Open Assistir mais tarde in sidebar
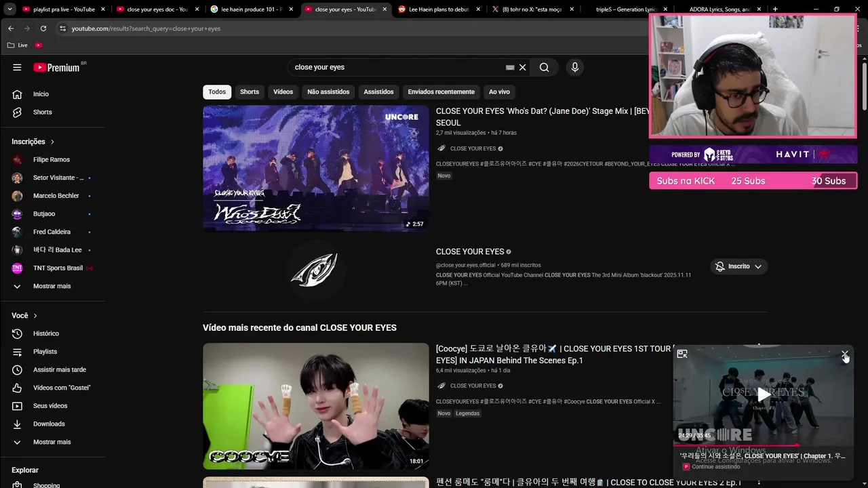Viewport: 868px width, 488px height. 52,369
